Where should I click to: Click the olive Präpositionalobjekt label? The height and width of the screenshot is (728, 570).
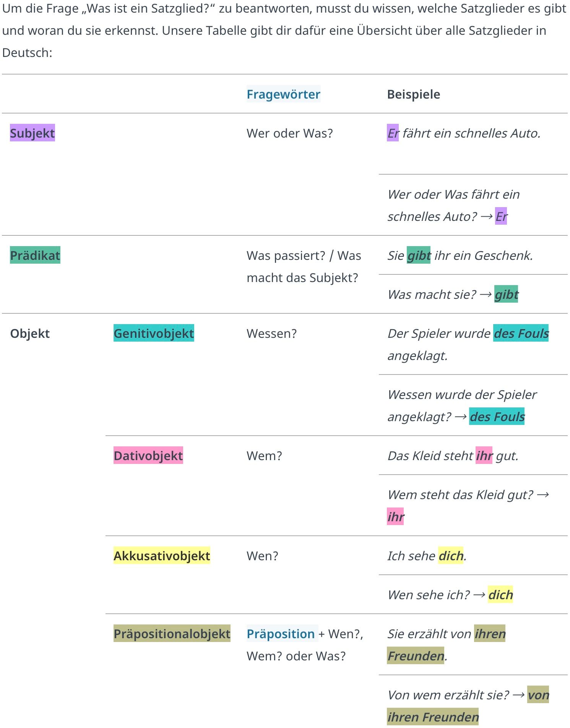click(x=172, y=634)
